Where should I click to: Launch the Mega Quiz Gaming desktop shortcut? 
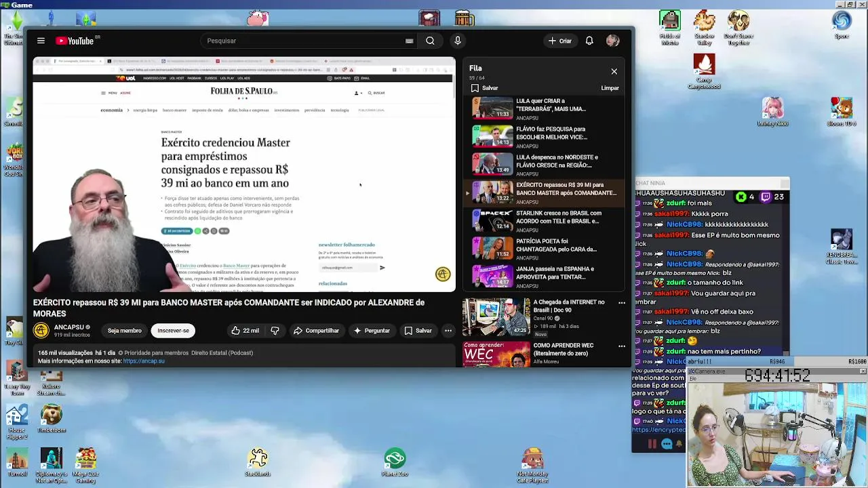click(x=85, y=466)
